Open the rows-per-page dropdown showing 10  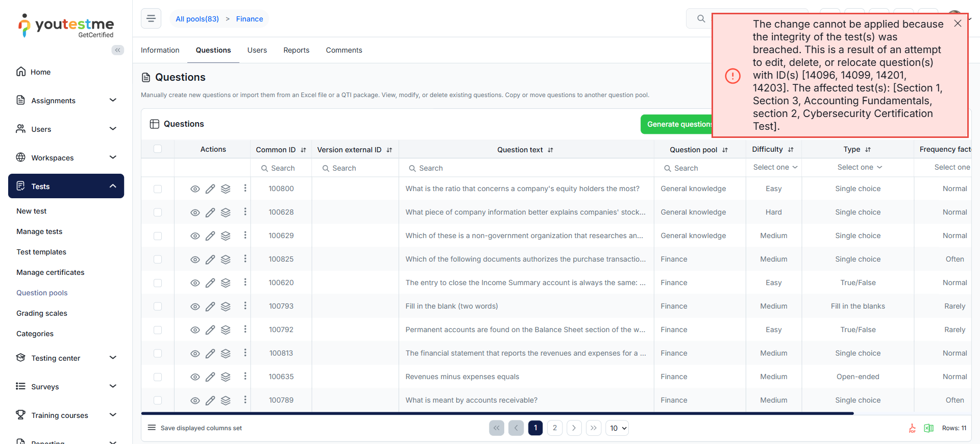pyautogui.click(x=617, y=428)
